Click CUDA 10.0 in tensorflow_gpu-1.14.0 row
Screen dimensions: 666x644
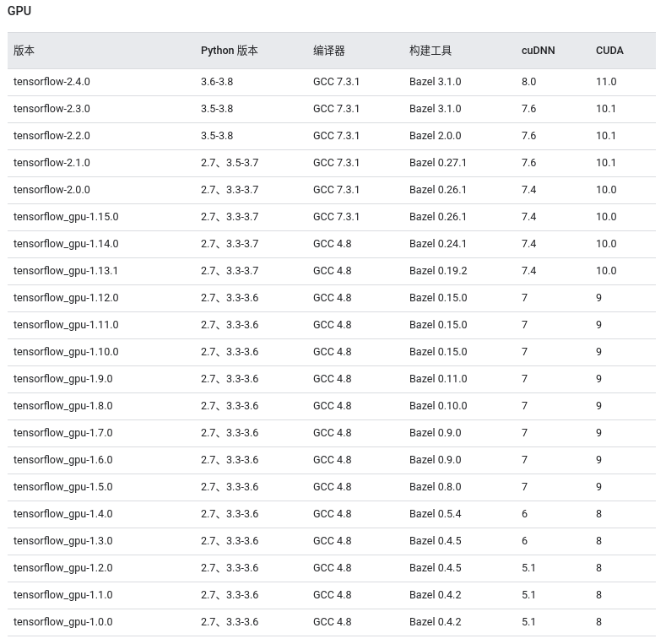click(x=606, y=244)
